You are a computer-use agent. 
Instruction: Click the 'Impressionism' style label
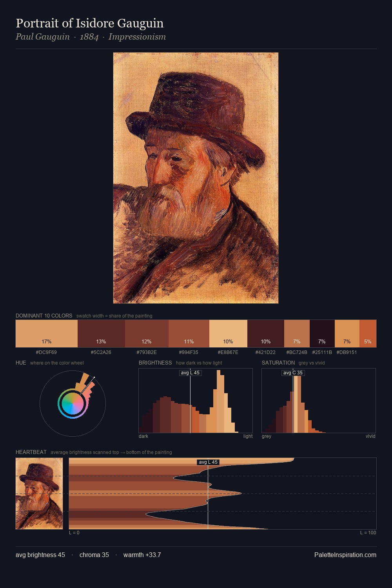pyautogui.click(x=137, y=37)
